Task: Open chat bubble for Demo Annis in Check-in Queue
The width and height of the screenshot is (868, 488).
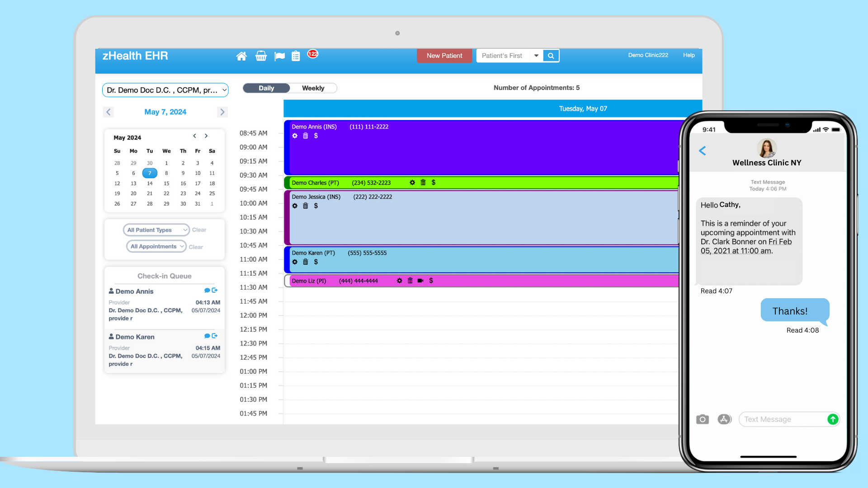Action: click(x=207, y=290)
